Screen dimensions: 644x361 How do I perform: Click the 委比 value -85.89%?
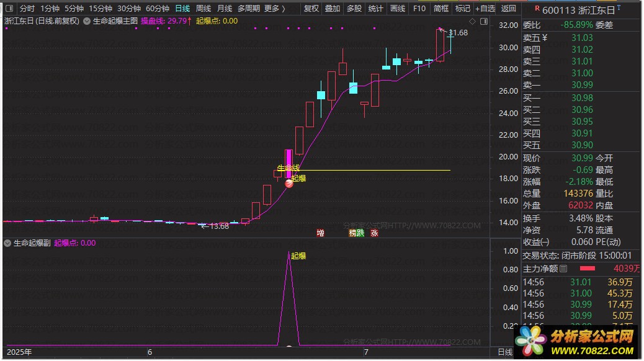[576, 25]
